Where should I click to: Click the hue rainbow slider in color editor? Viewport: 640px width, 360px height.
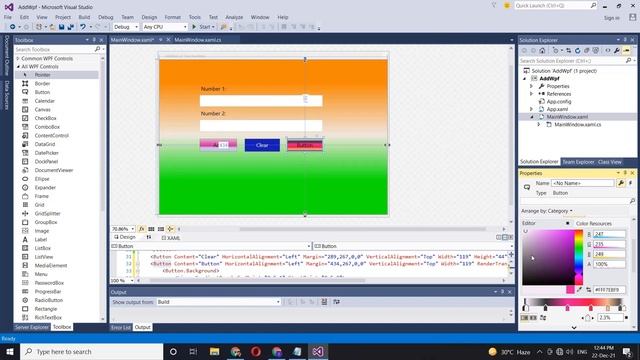pos(579,257)
